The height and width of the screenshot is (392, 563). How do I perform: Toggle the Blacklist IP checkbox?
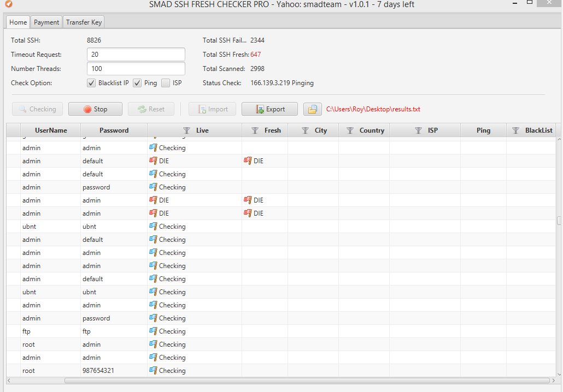[91, 83]
